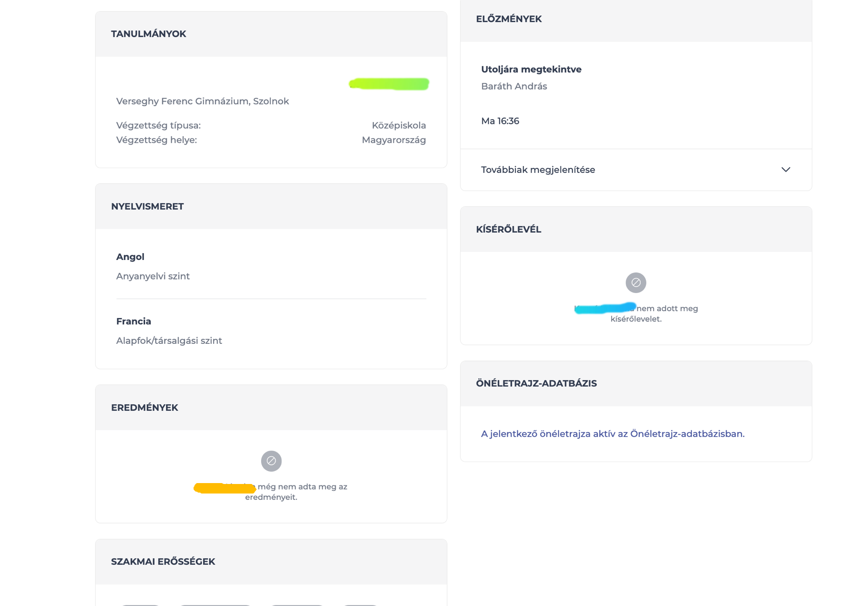Viewport: 868px width, 606px height.
Task: Click the empty-state icon in Kísérőlevél section
Action: pyautogui.click(x=635, y=283)
